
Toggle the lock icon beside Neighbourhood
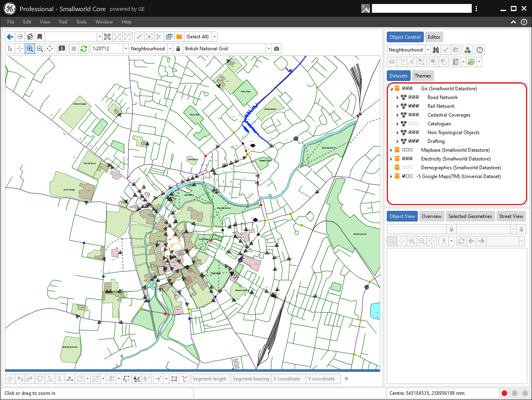(x=178, y=49)
